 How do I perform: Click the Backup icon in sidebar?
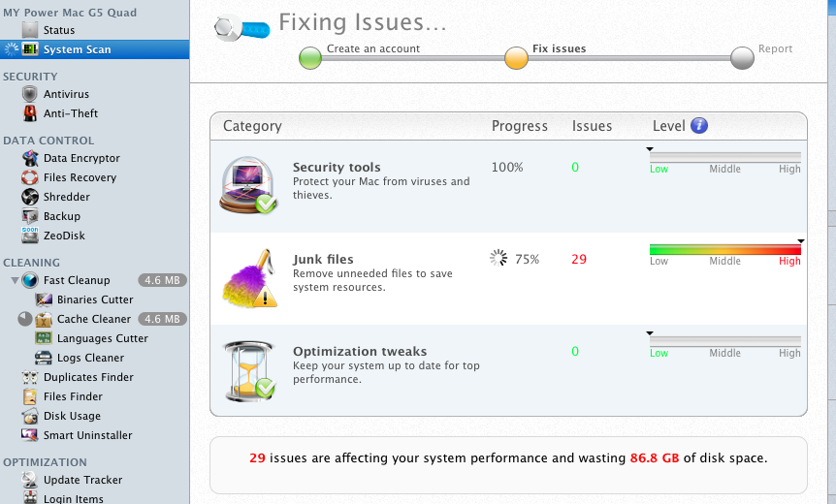coord(28,216)
